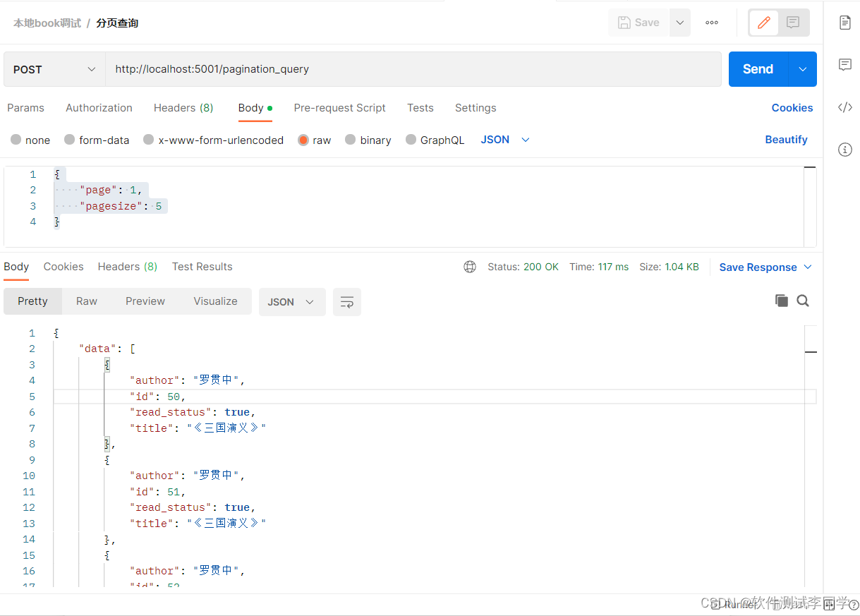Select the Preview response view
Screen dimensions: 860x616
145,301
